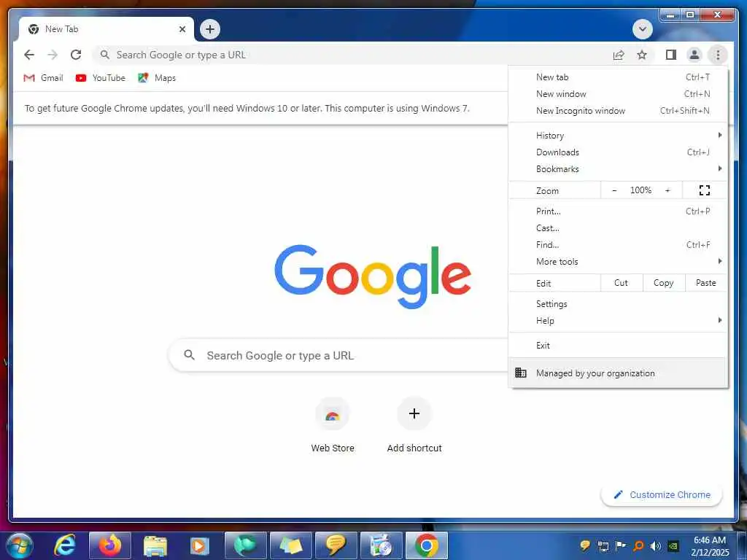Choose New Incognito window

[618, 111]
